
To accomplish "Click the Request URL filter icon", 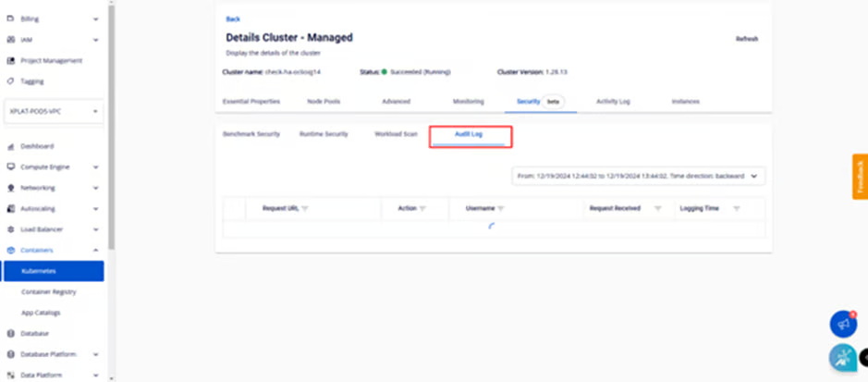I will tap(305, 209).
